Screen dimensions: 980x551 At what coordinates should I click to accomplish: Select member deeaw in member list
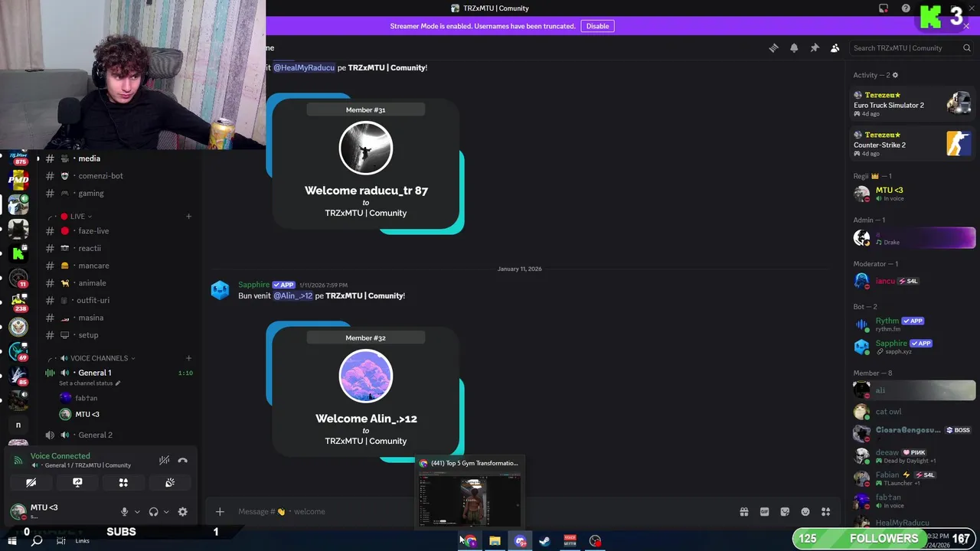912,455
